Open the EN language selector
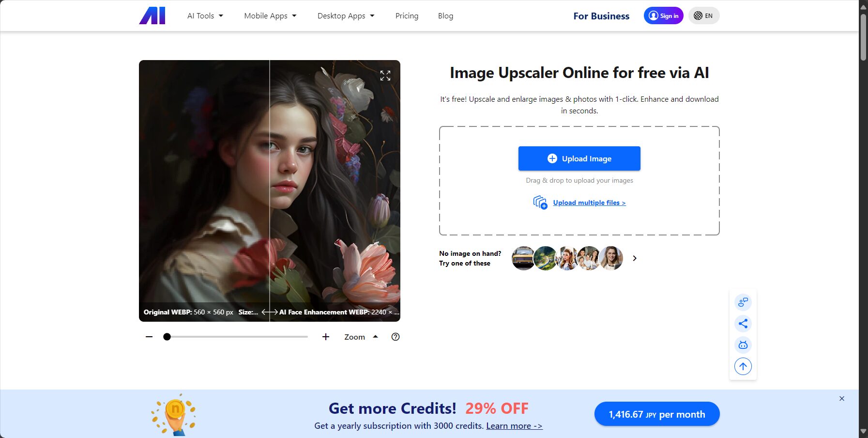 click(x=704, y=16)
